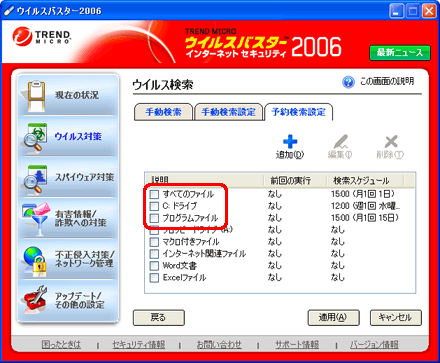Image resolution: width=440 pixels, height=363 pixels.
Task: Click the 15:00 (月1回 15日) schedule cell
Action: pyautogui.click(x=365, y=218)
